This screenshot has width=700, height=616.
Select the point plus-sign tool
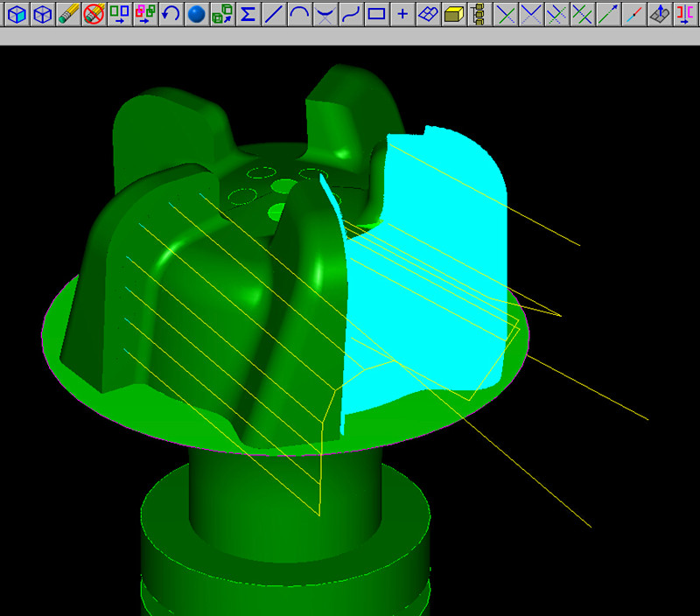pos(402,14)
